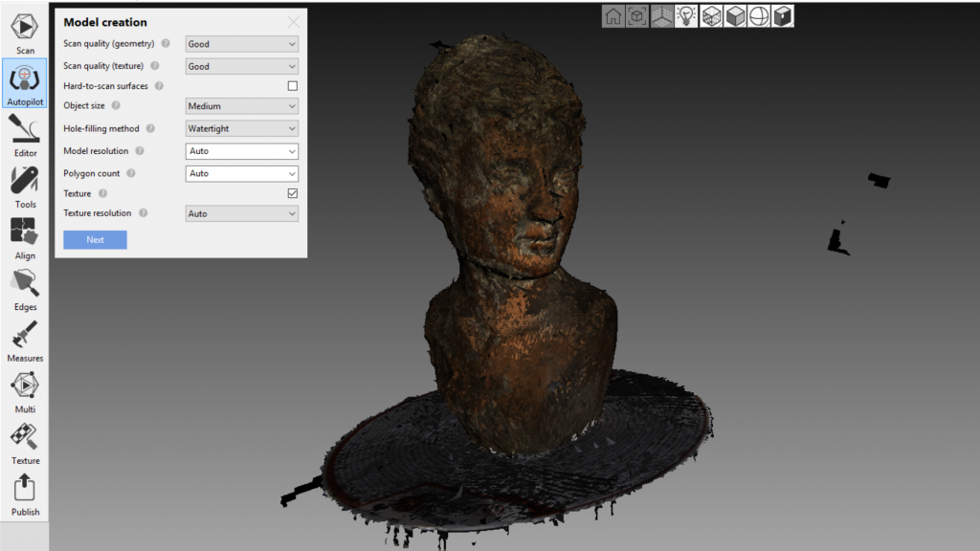
Task: Expand the Hole-filling method dropdown
Action: [241, 128]
